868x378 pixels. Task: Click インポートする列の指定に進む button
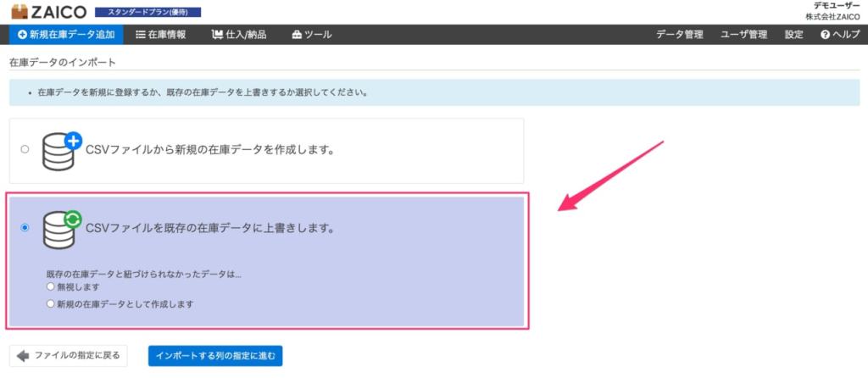(215, 356)
